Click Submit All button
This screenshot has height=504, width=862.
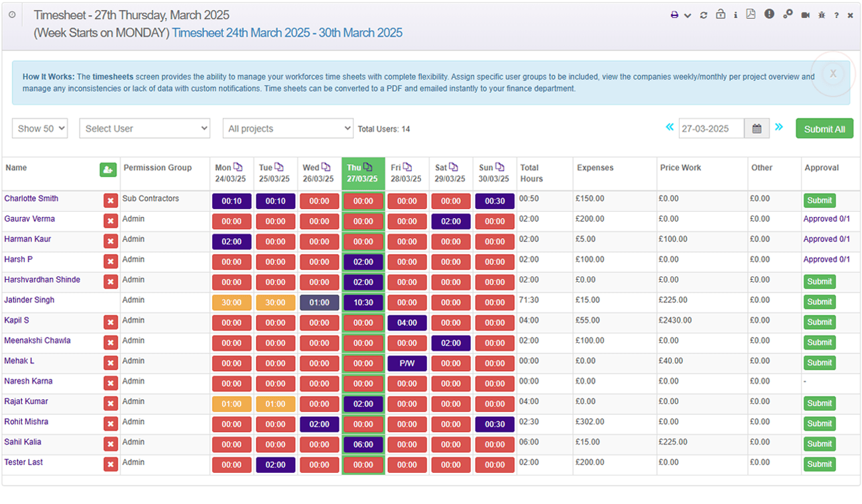[x=824, y=128]
